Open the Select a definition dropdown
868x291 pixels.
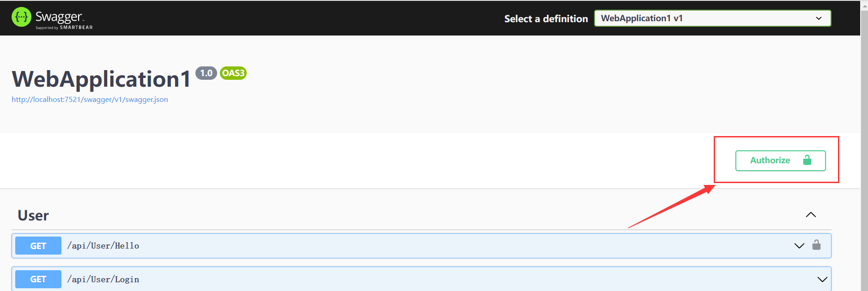click(x=712, y=18)
